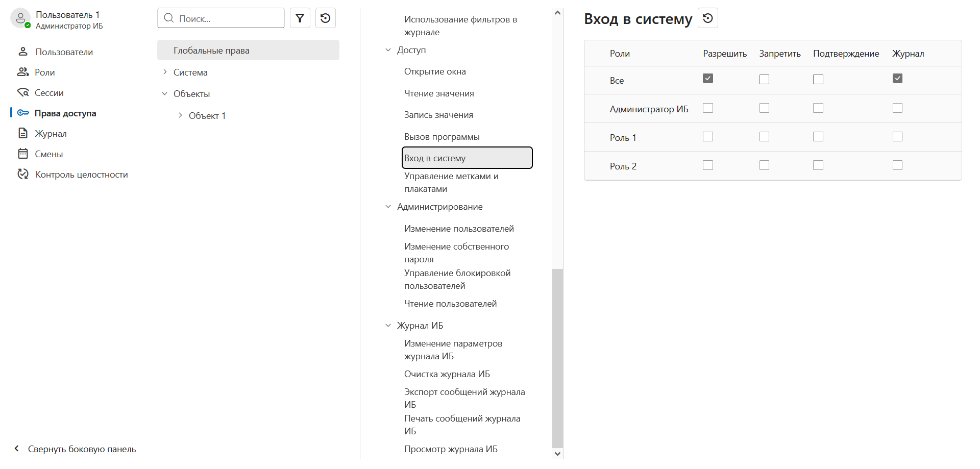Click the Контроль целостности icon in sidebar

click(x=23, y=174)
